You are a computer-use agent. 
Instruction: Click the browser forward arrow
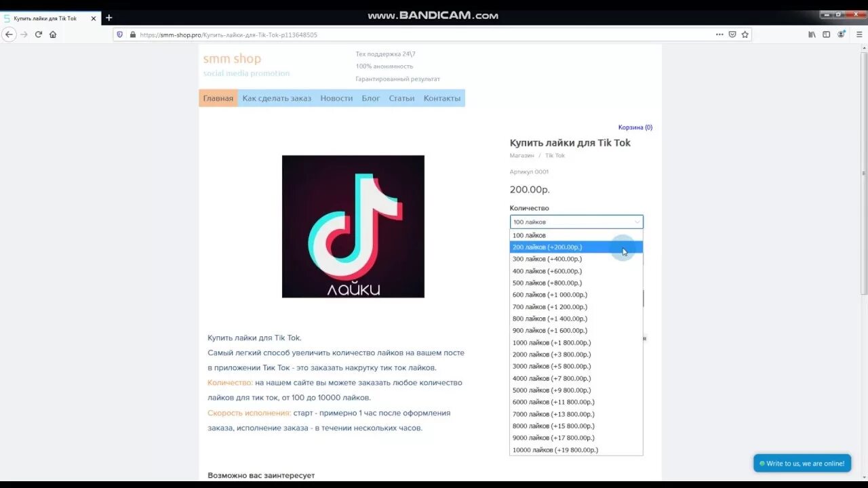pyautogui.click(x=24, y=35)
